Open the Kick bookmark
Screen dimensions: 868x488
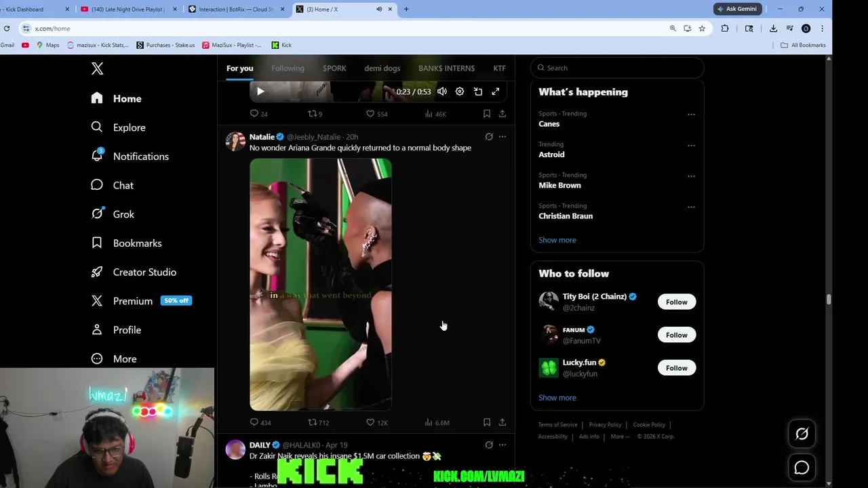click(x=281, y=45)
